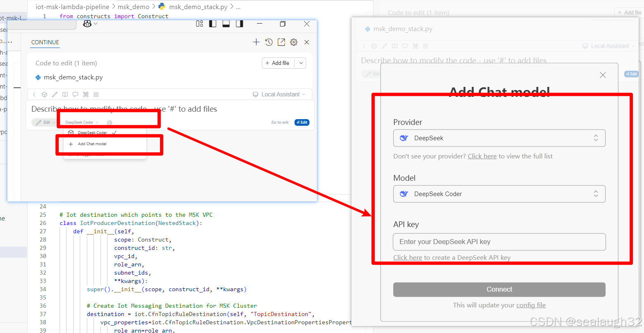This screenshot has height=333, width=644.
Task: Click 'from constructs import Construct' on line 1
Action: [x=114, y=16]
